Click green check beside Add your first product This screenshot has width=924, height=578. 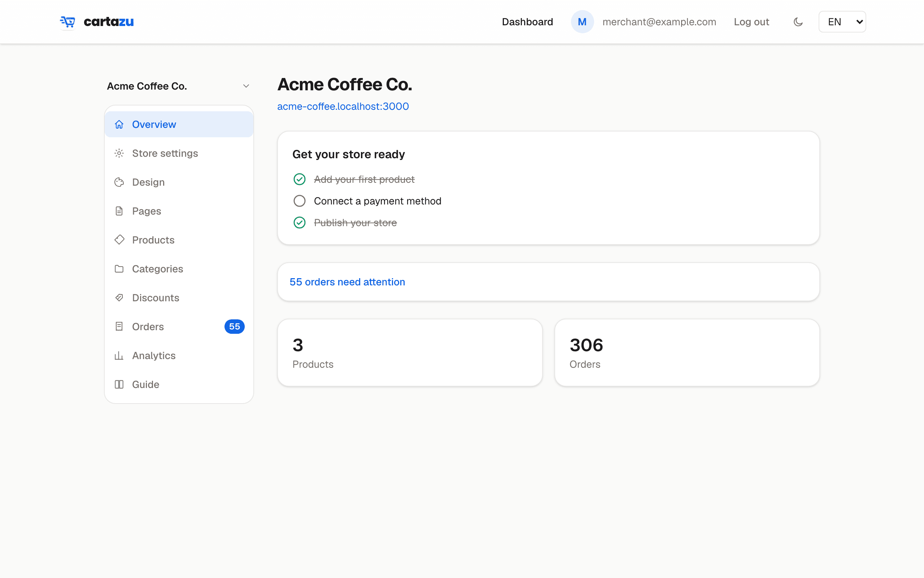click(x=299, y=179)
